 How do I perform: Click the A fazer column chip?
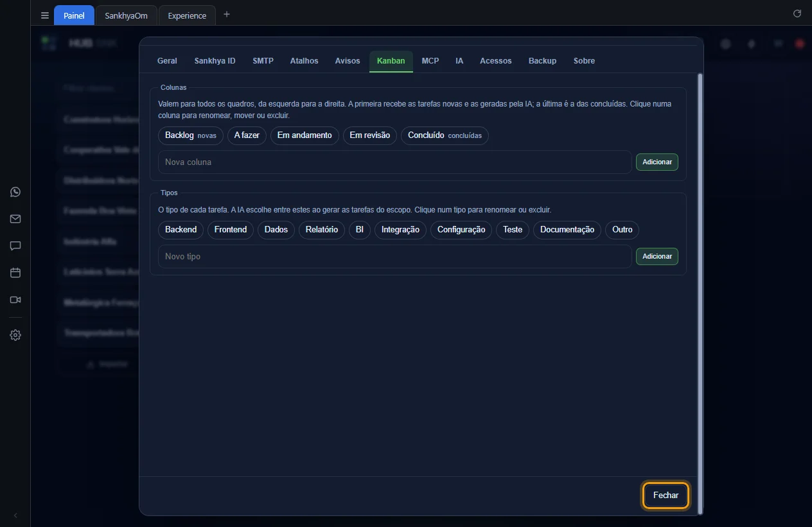pos(247,135)
